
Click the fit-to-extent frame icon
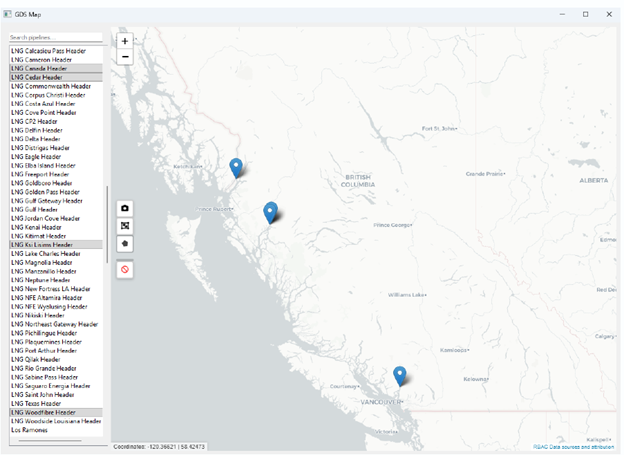pos(125,225)
